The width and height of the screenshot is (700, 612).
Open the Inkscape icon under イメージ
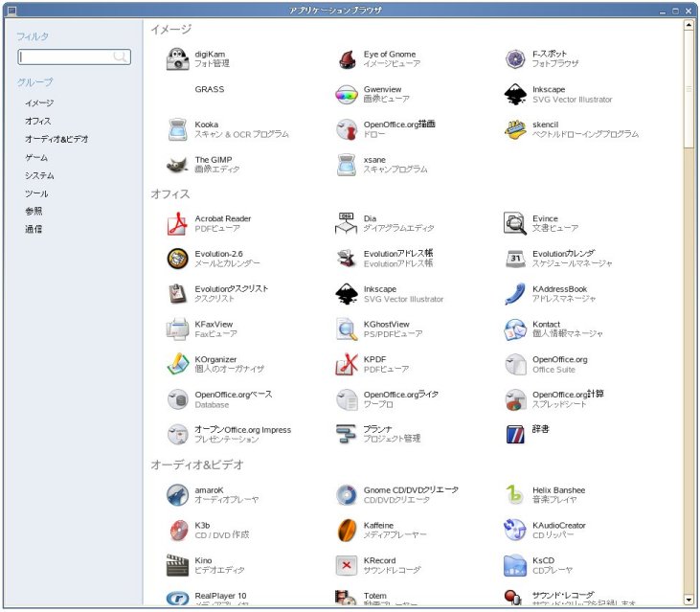(515, 94)
